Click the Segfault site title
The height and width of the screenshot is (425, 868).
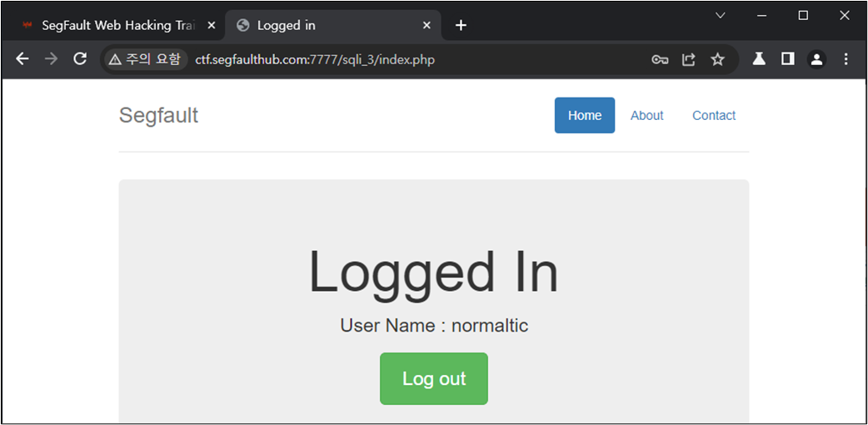coord(158,115)
